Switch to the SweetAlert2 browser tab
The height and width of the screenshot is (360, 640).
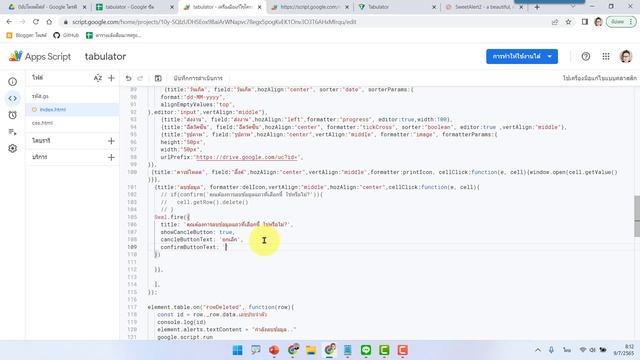(x=484, y=7)
